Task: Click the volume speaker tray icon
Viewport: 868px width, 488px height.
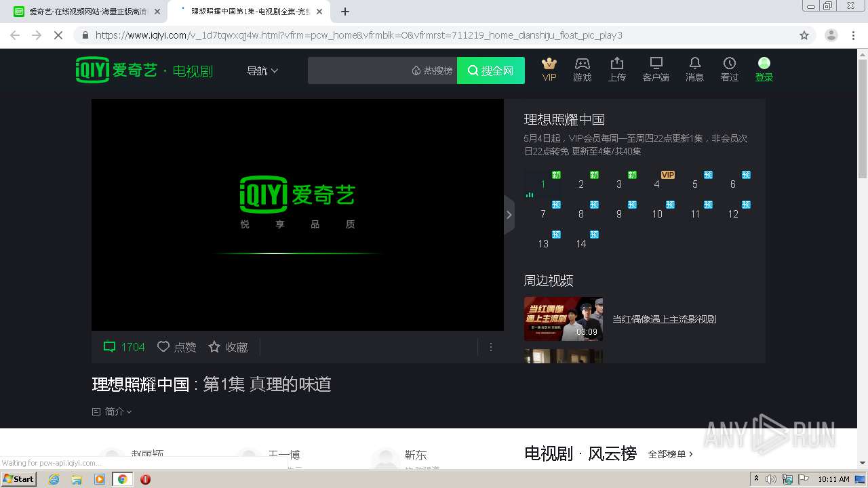Action: tap(771, 479)
